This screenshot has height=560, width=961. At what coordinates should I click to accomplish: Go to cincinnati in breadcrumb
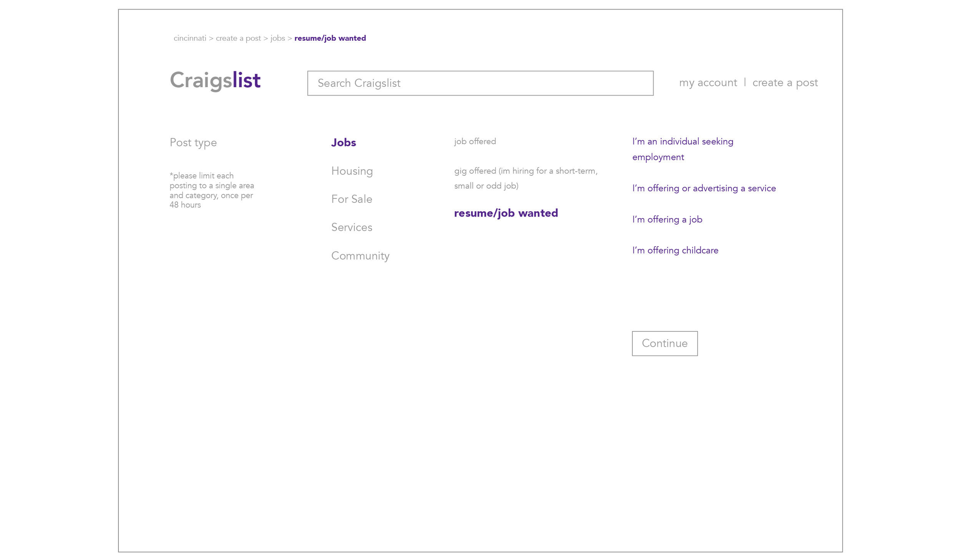[x=190, y=38]
